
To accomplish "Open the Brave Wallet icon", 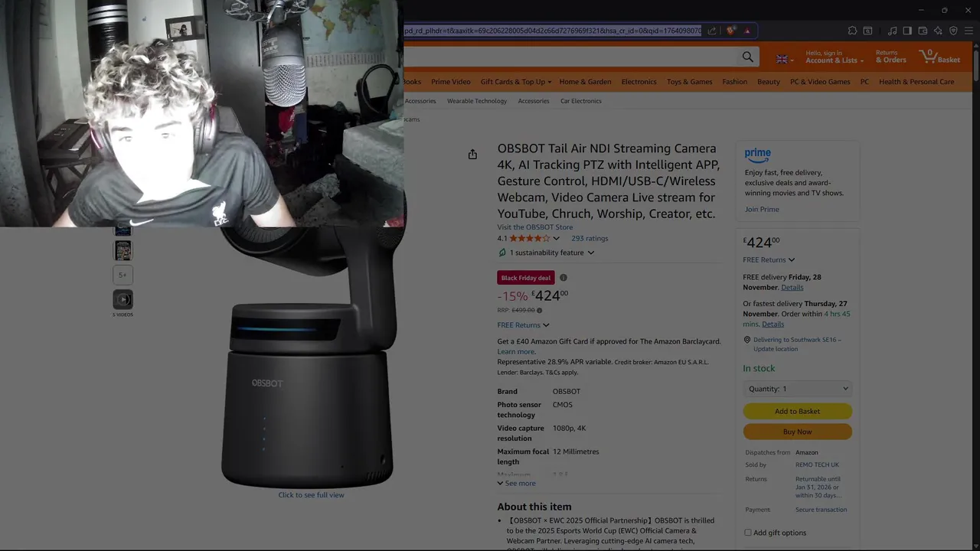I will pos(923,31).
